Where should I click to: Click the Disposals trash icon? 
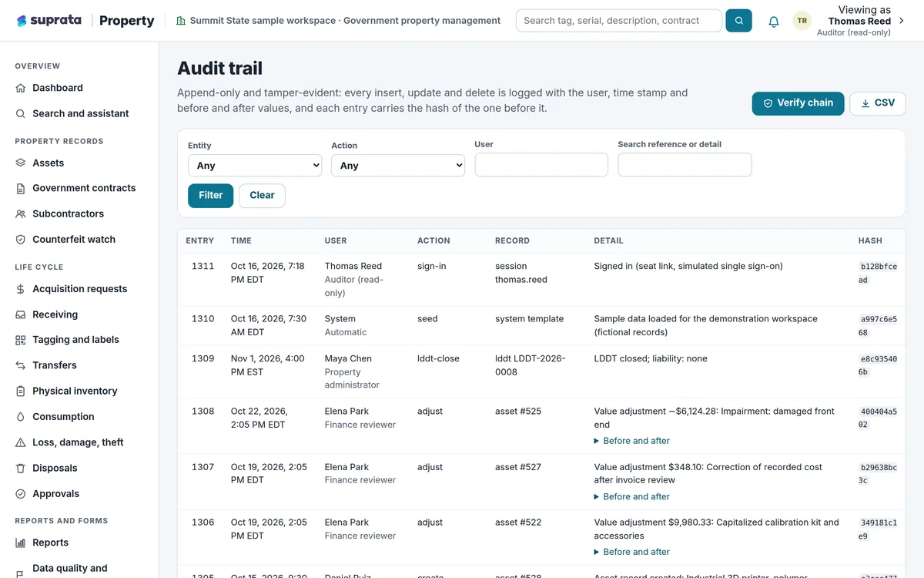[x=21, y=468]
